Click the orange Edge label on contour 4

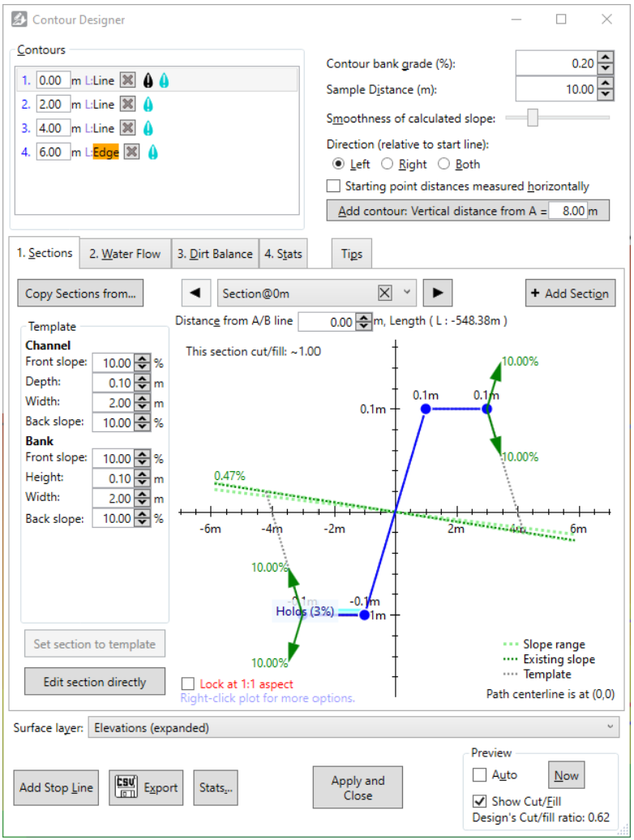(x=106, y=152)
